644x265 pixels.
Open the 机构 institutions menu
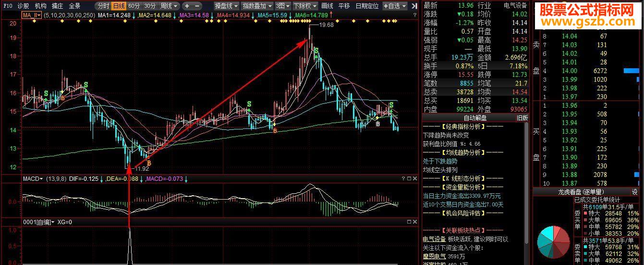tap(41, 6)
